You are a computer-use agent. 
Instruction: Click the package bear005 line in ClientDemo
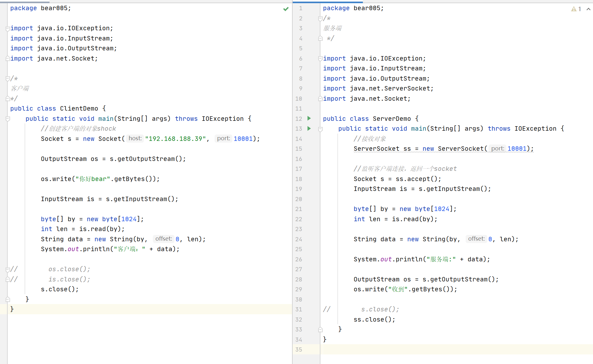click(41, 8)
